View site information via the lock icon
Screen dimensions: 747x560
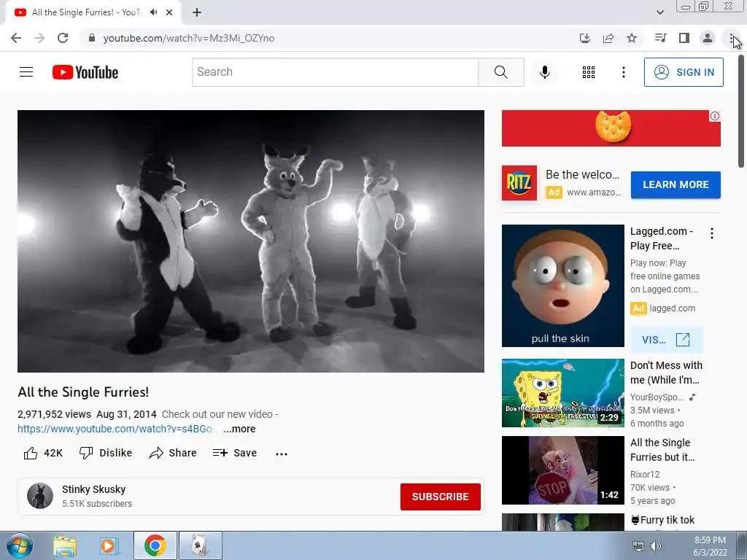tap(92, 38)
